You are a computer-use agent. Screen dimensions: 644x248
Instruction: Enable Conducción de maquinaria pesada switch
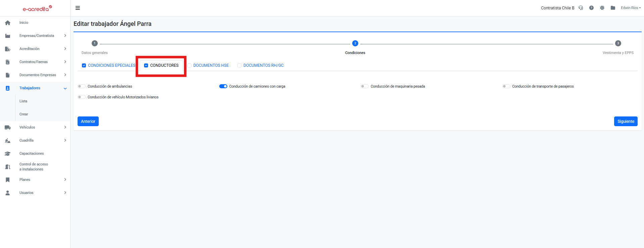coord(365,86)
